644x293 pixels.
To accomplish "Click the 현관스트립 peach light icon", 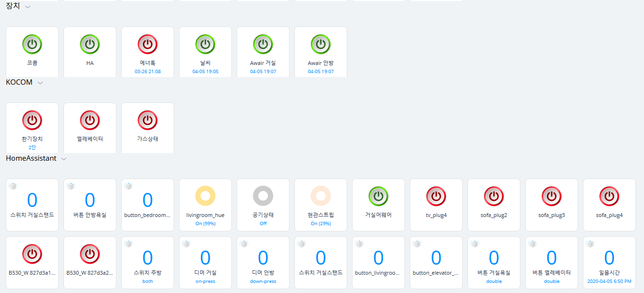I will click(x=321, y=196).
